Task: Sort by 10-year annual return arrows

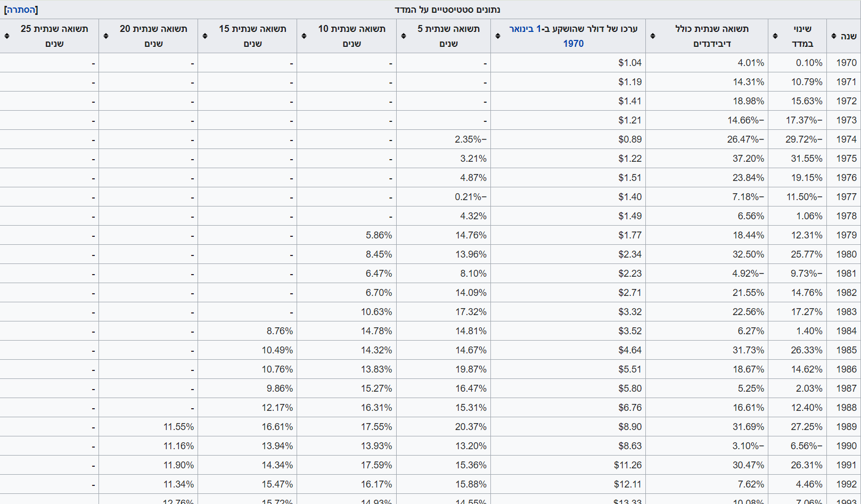Action: pos(304,36)
